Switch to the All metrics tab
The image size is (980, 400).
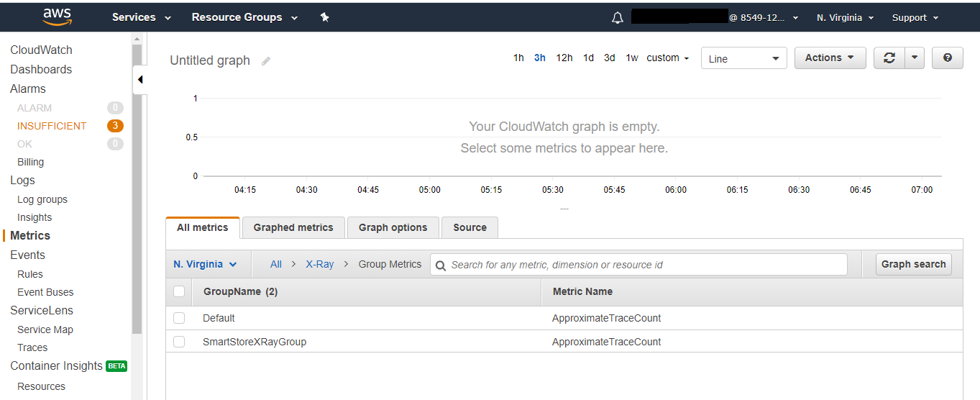pos(203,227)
